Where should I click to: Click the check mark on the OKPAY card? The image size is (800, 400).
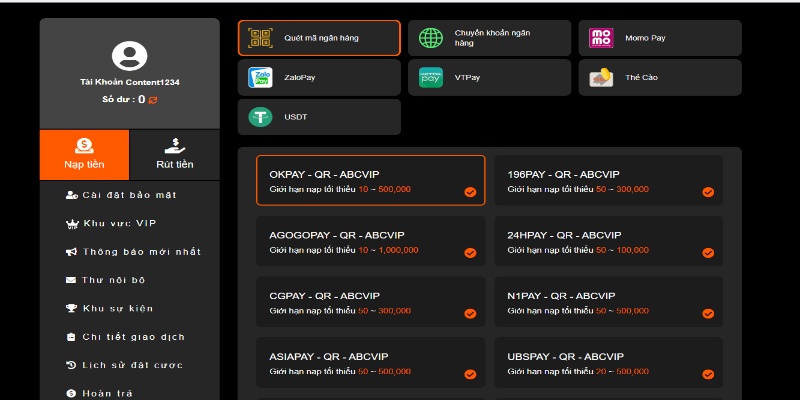[x=470, y=192]
